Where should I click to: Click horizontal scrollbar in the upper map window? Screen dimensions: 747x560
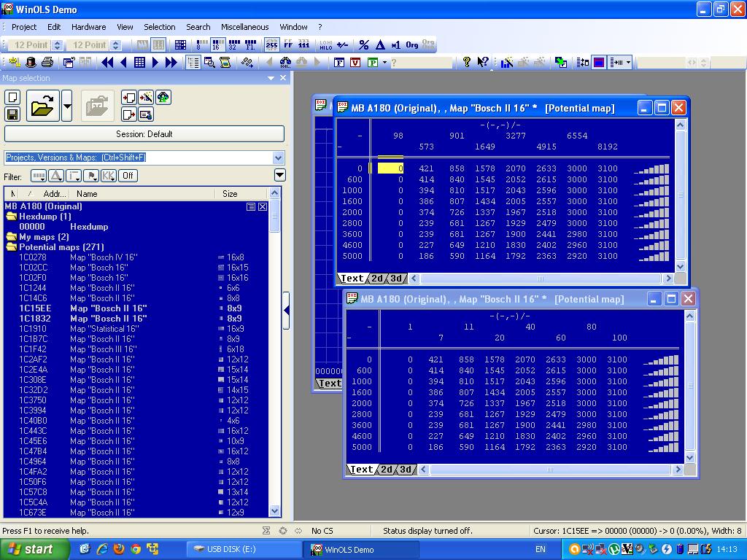540,279
